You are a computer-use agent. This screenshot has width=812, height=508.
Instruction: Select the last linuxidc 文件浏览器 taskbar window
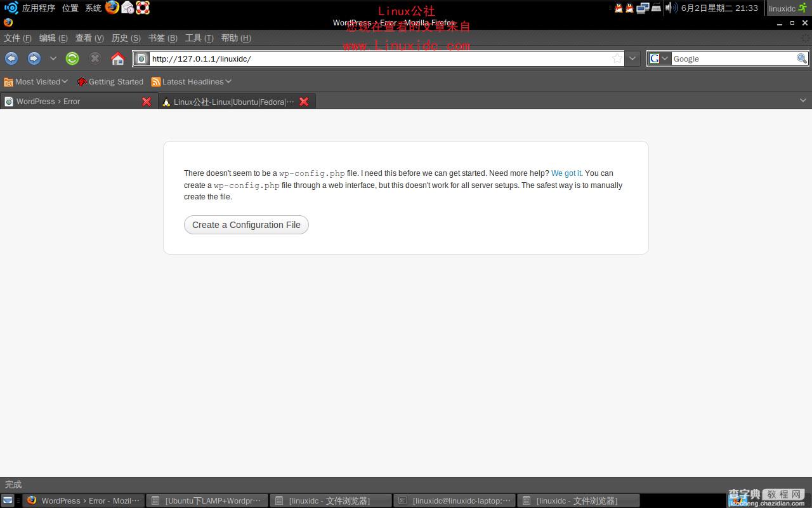click(x=578, y=500)
